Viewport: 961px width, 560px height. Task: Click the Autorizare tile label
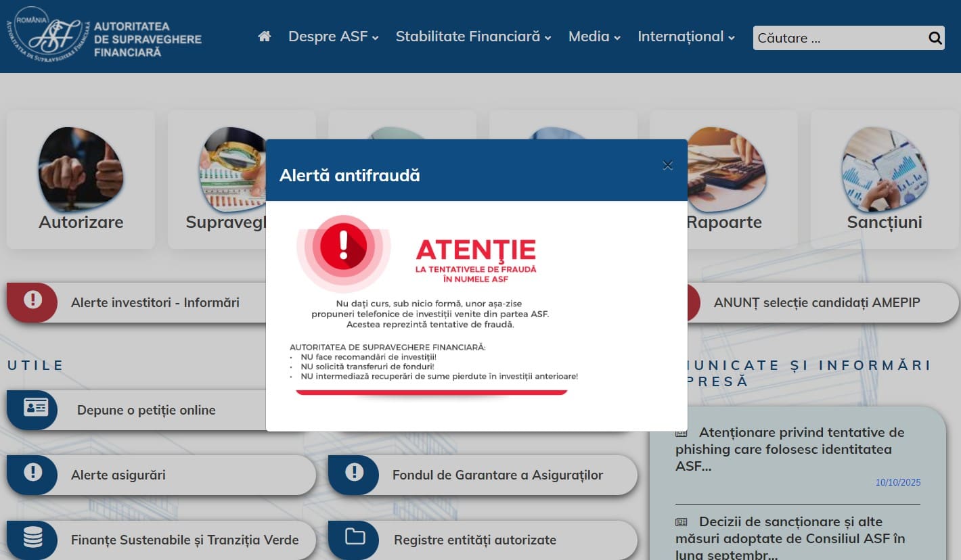(81, 222)
